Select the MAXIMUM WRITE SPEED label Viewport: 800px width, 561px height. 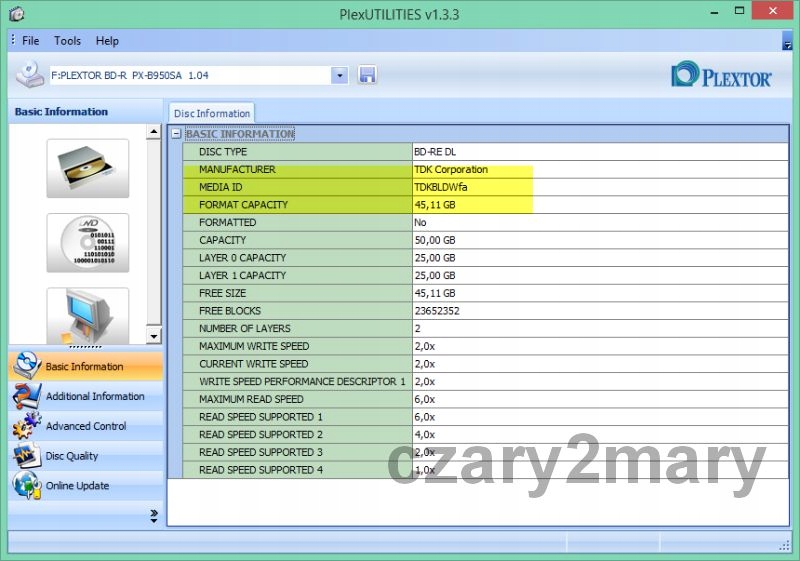pos(254,346)
